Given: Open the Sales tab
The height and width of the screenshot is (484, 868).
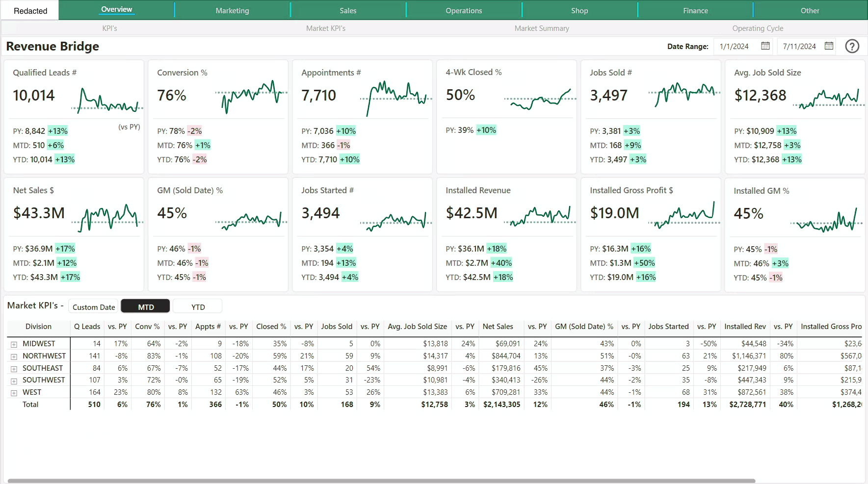Looking at the screenshot, I should tap(348, 10).
